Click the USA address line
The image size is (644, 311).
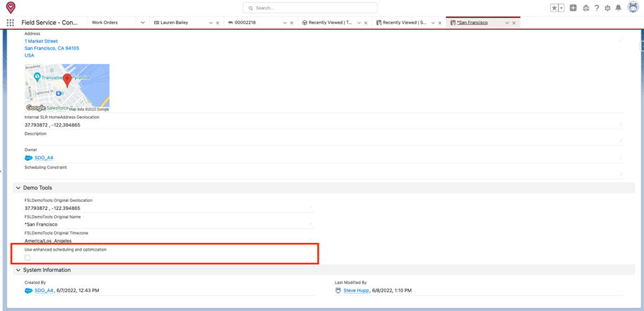[x=29, y=55]
